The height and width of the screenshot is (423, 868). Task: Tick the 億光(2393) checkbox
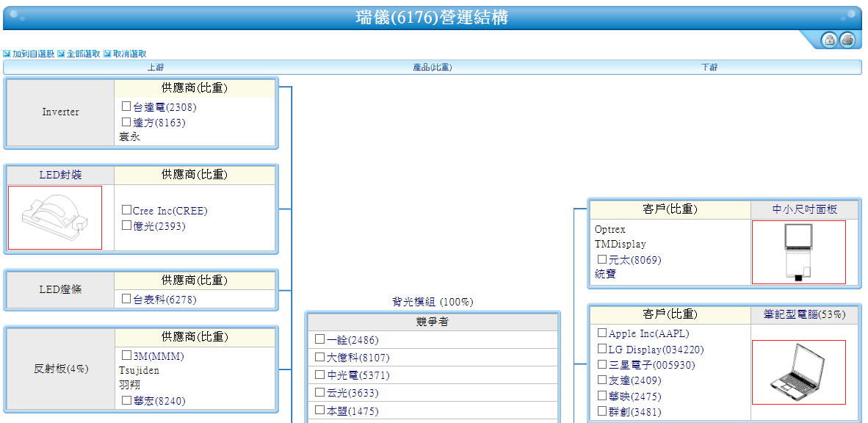tap(126, 225)
